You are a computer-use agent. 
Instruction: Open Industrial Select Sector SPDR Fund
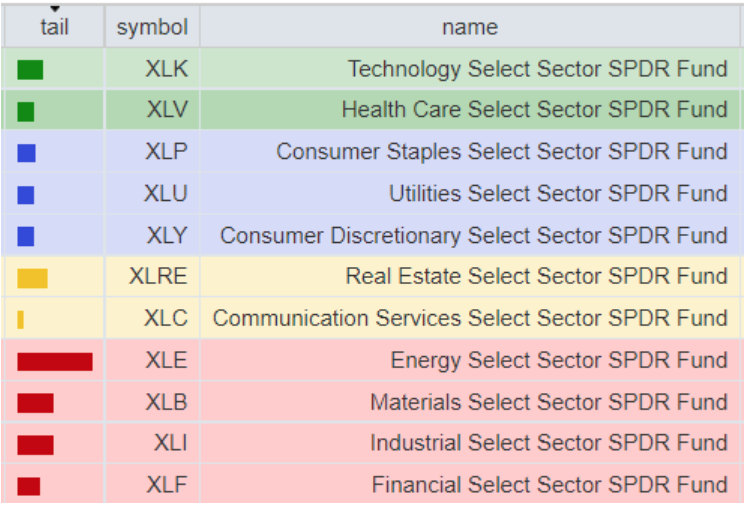(548, 443)
